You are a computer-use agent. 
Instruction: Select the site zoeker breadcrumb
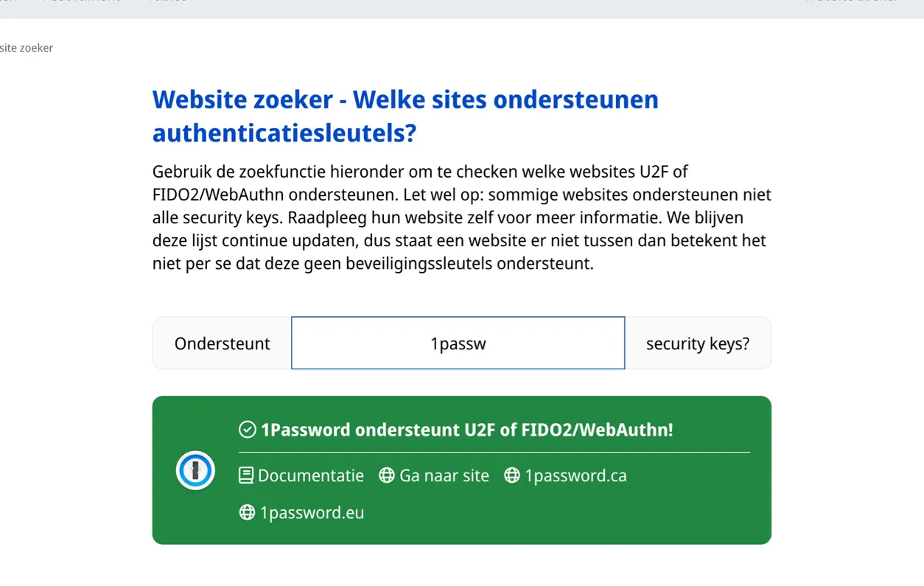(x=27, y=48)
